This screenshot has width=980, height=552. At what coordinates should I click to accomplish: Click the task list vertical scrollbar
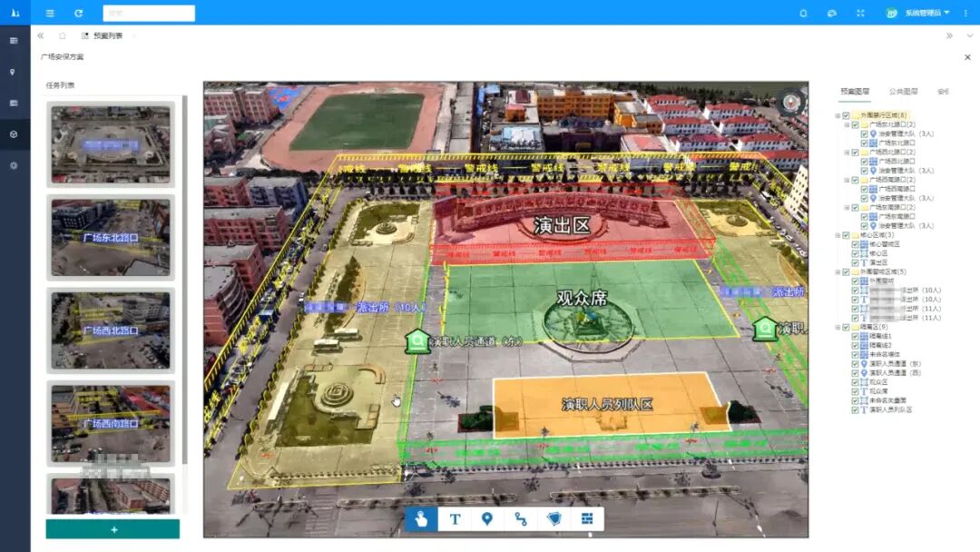(185, 280)
